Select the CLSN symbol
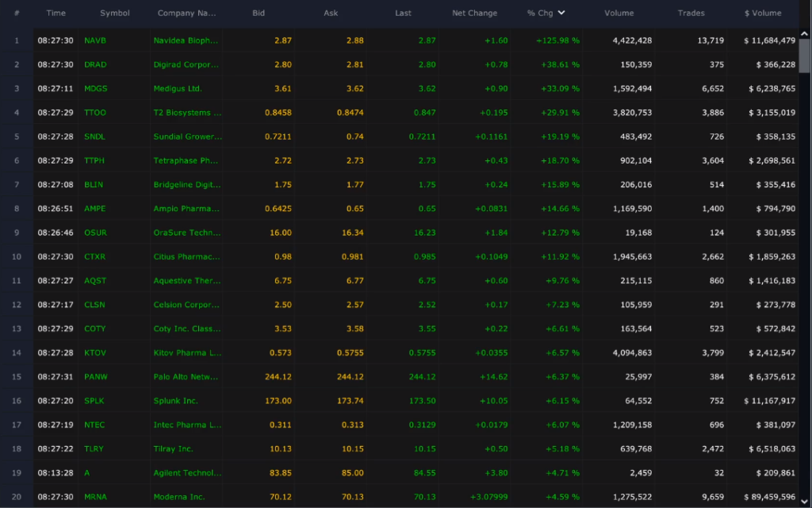This screenshot has height=508, width=812. coord(95,305)
